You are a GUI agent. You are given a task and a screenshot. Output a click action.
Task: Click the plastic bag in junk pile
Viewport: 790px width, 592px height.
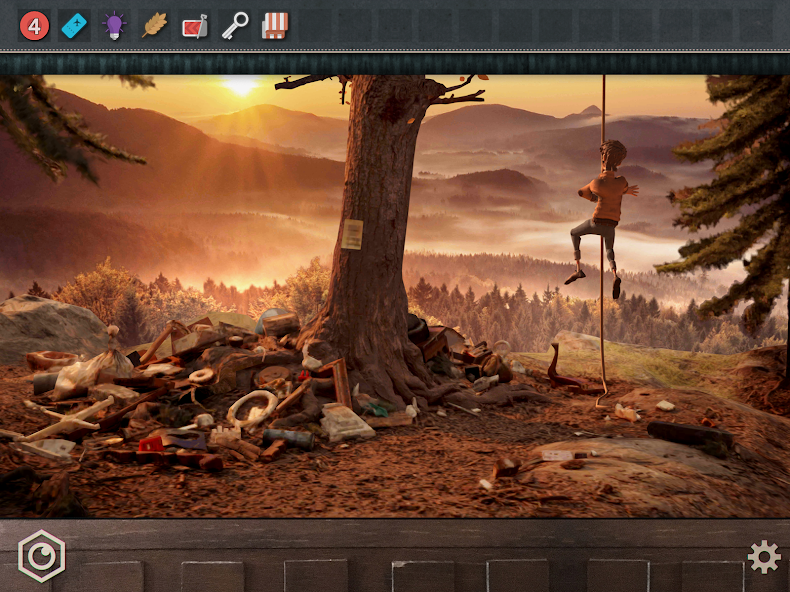(x=85, y=373)
